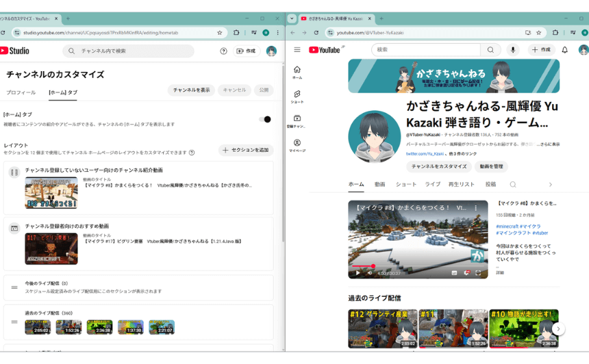
Task: Click drag handle of the 今後のライブ配信 section
Action: pyautogui.click(x=14, y=287)
